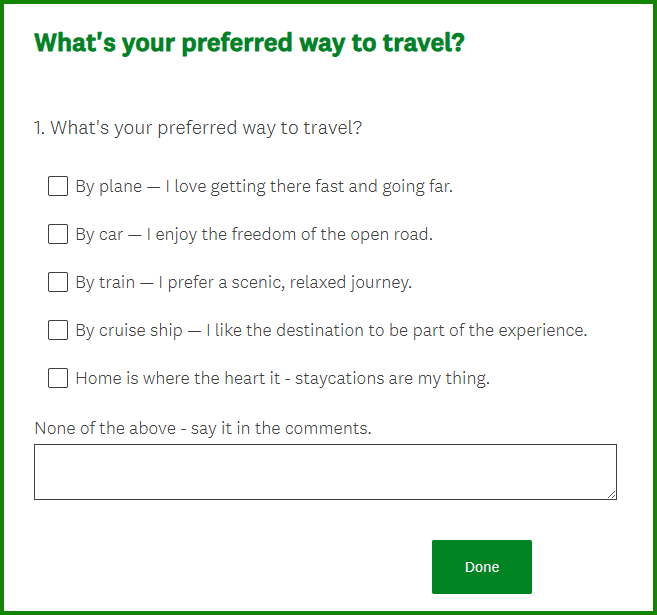Toggle the 'Home is where the heart' checkbox
The width and height of the screenshot is (657, 615).
(58, 378)
